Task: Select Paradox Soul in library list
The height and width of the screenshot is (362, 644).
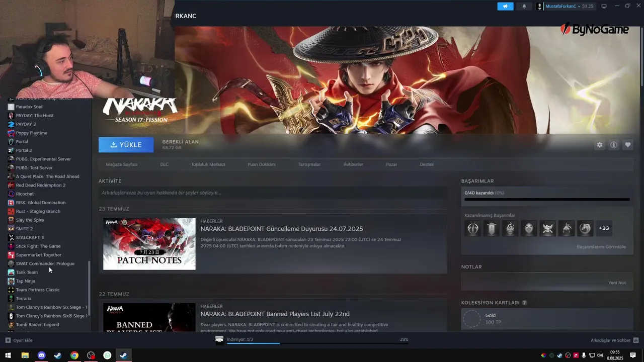Action: coord(29,107)
